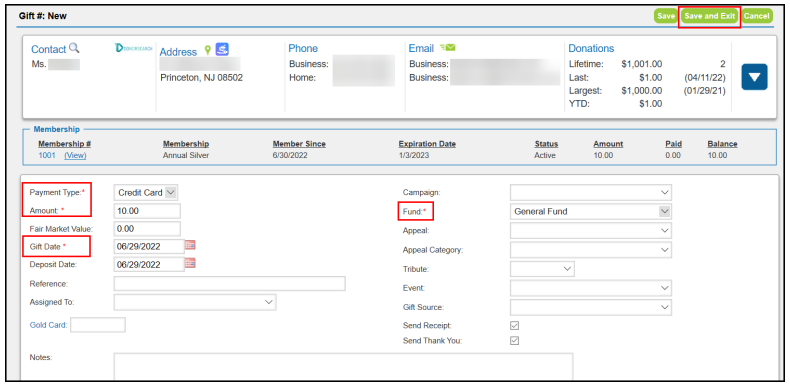Click the Gold Card link label

(x=48, y=326)
